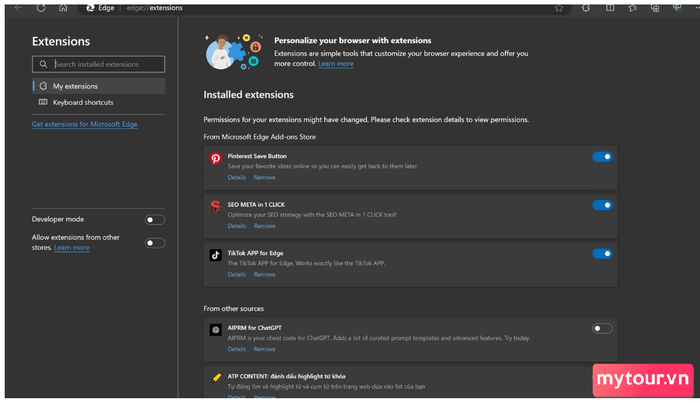
Task: View Details of Pinterest Save Button
Action: (237, 177)
